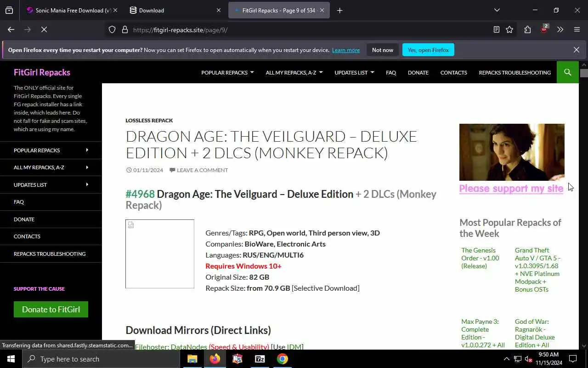
Task: Open God of War Ragnarök repack link
Action: coord(535,333)
